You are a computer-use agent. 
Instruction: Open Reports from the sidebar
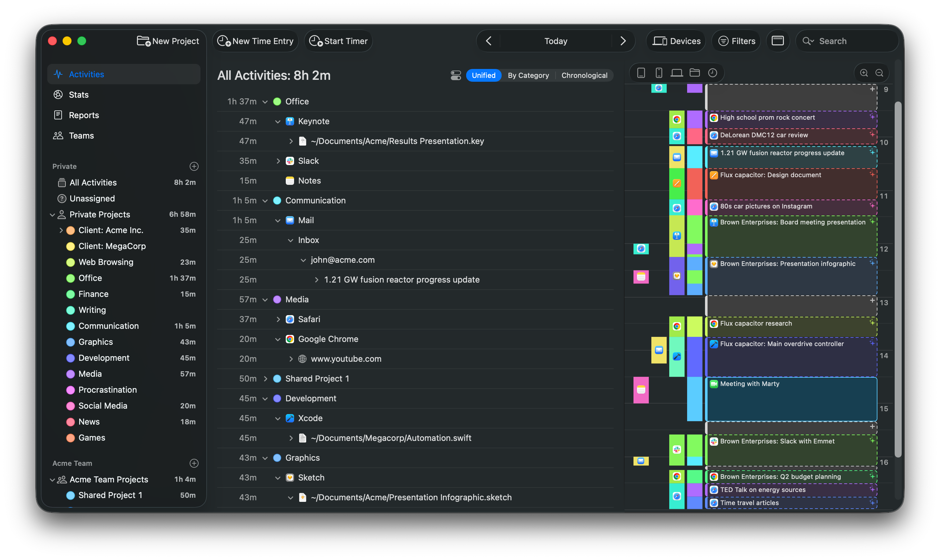coord(84,115)
